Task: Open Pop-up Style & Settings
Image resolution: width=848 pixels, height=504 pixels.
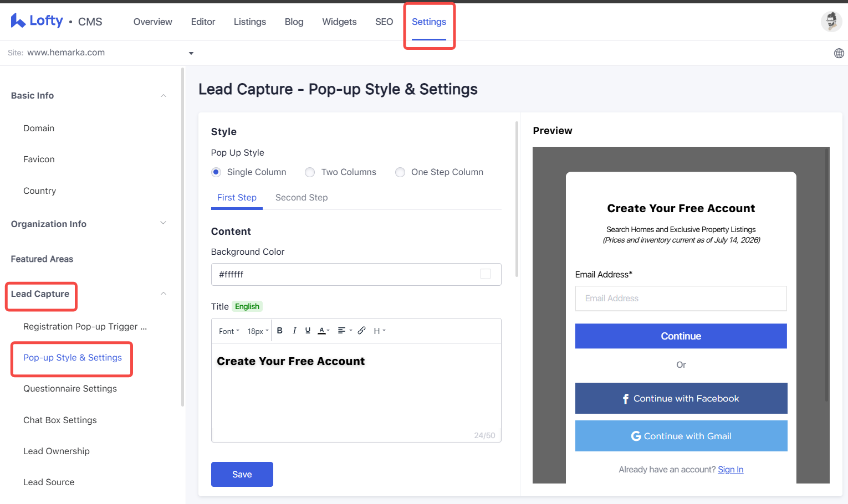Action: (73, 358)
